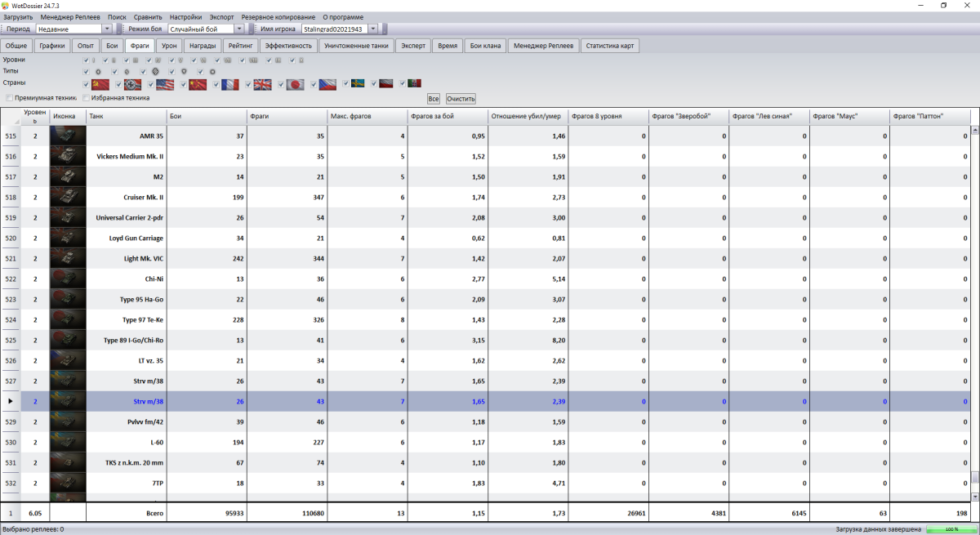Image resolution: width=980 pixels, height=535 pixels.
Task: Click the USSR flag nation filter
Action: pos(100,84)
